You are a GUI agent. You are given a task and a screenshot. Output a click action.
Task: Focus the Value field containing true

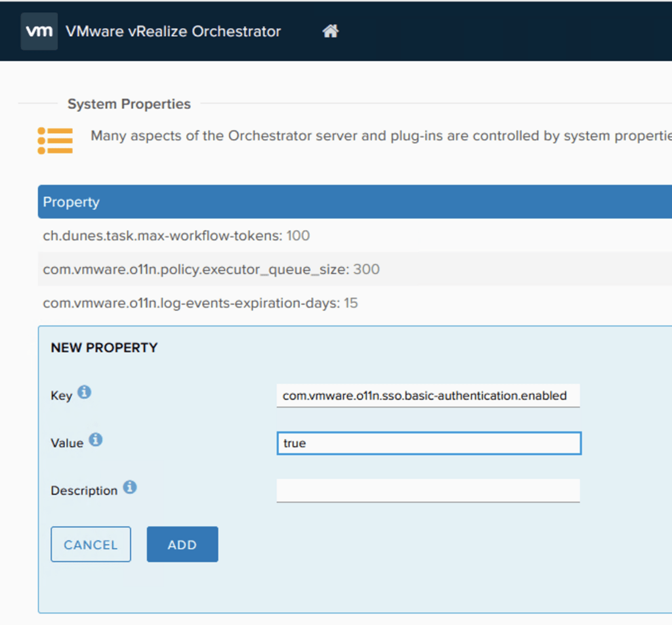(429, 443)
